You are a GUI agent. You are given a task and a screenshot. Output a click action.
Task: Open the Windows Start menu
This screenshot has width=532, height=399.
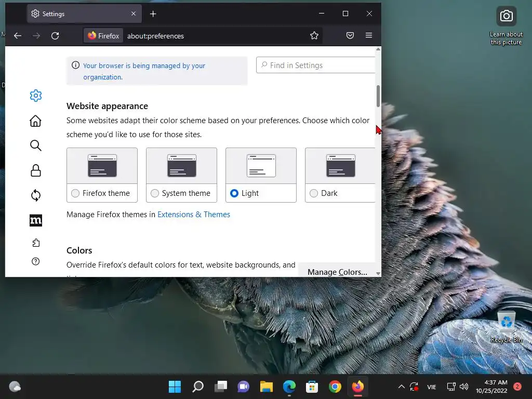(175, 387)
